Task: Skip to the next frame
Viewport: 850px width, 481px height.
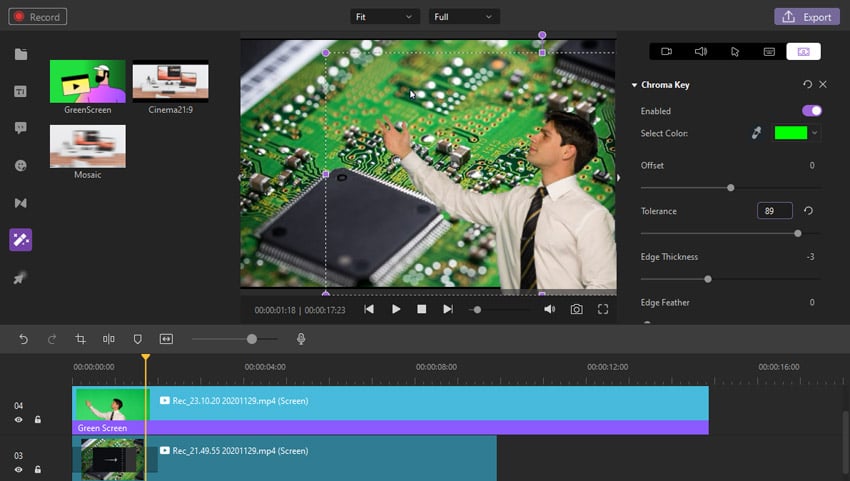Action: click(x=448, y=309)
